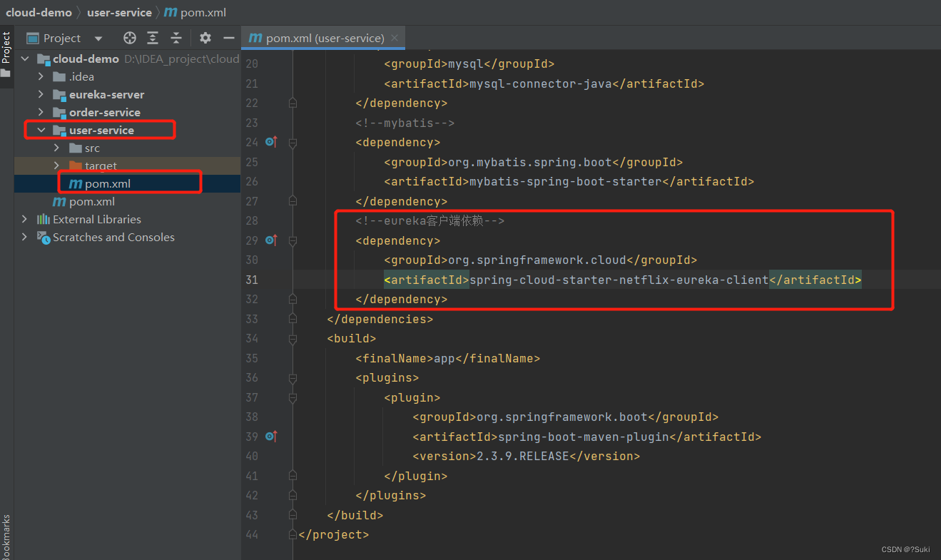Open the Project view dropdown

(98, 39)
